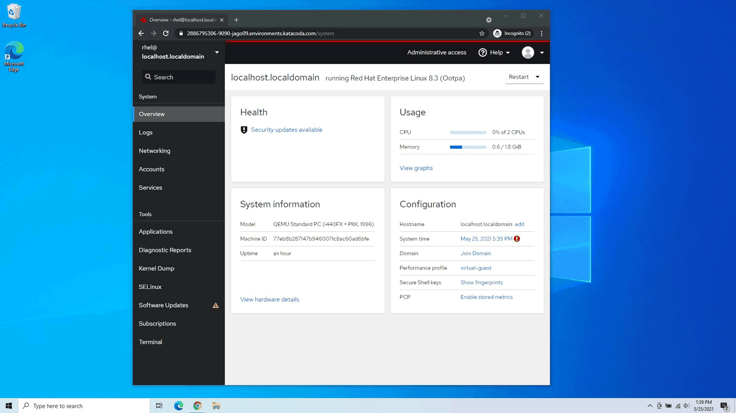The width and height of the screenshot is (736, 413).
Task: Switch to Chrome on the taskbar
Action: pyautogui.click(x=197, y=405)
